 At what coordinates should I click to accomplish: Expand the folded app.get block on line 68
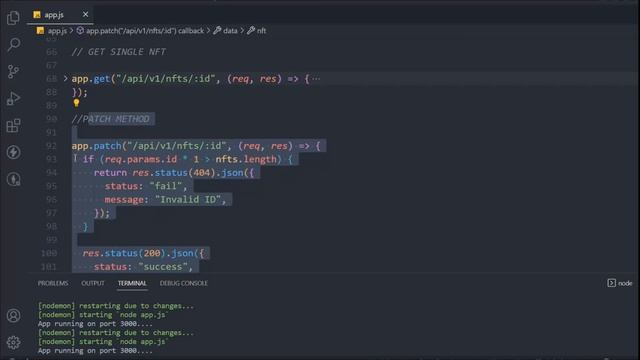coord(65,78)
